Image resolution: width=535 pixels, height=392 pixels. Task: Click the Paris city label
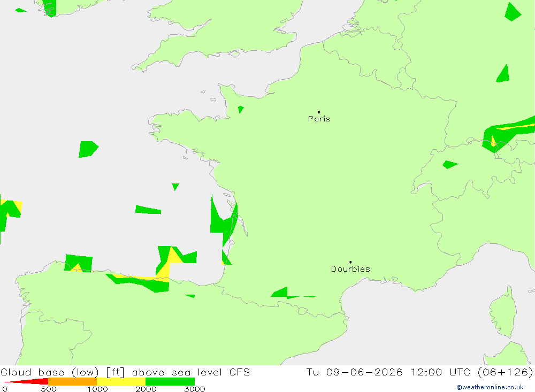coord(319,119)
